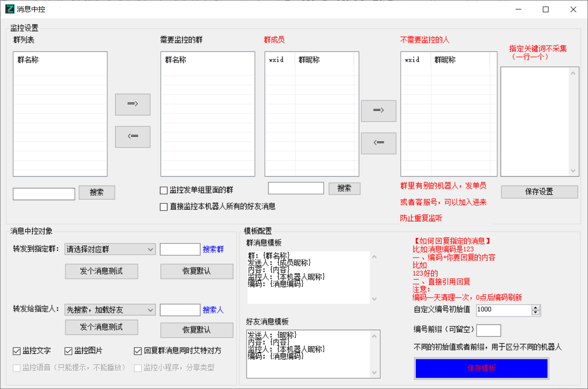
Task: Click wxid column header in 群成员 list
Action: click(280, 60)
